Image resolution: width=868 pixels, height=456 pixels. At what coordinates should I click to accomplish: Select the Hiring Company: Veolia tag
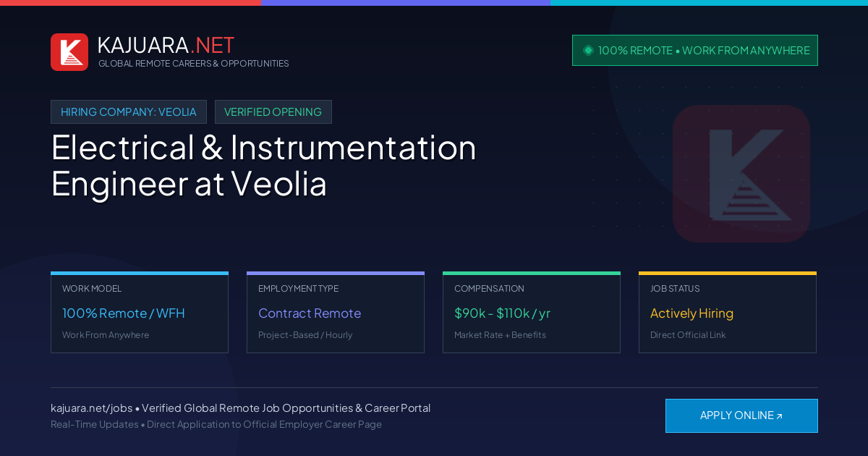pyautogui.click(x=129, y=111)
